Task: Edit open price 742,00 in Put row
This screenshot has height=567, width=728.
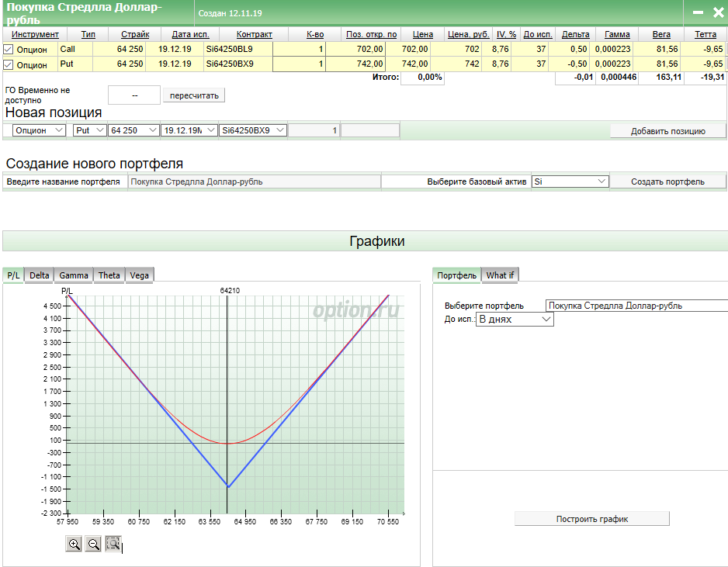Action: tap(355, 64)
